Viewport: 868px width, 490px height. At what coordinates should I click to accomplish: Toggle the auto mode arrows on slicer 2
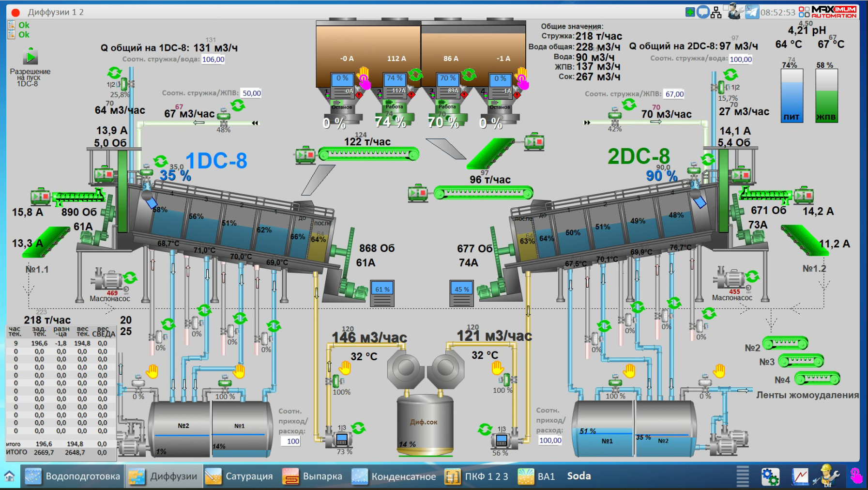tap(416, 75)
